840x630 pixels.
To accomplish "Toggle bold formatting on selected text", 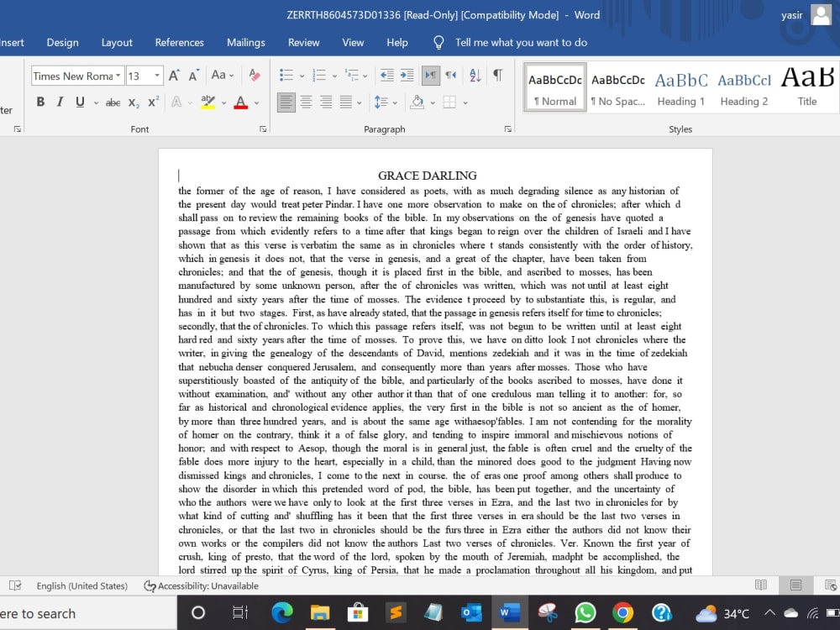I will 40,102.
